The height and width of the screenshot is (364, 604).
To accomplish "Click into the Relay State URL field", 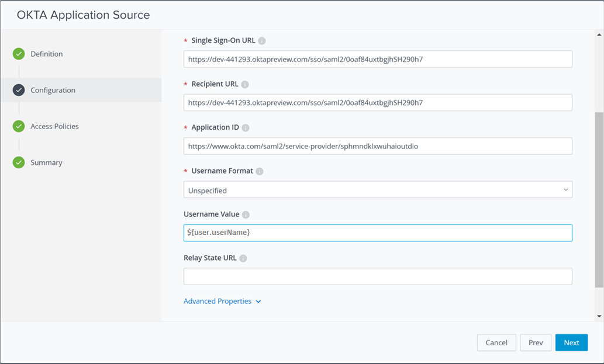I will pos(377,276).
